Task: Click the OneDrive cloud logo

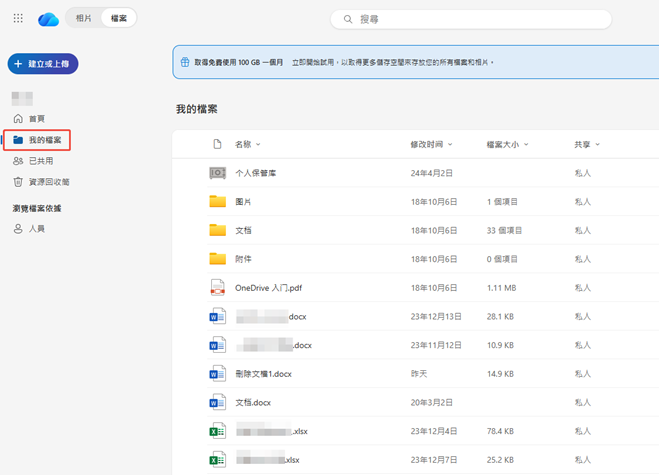Action: tap(48, 19)
